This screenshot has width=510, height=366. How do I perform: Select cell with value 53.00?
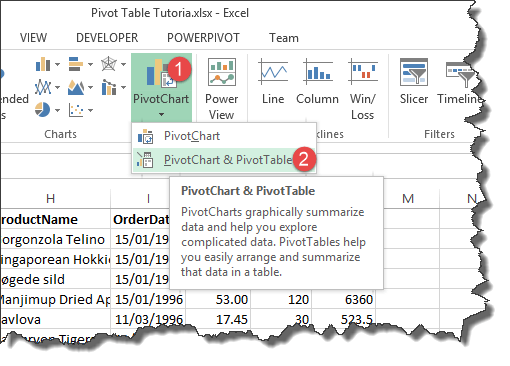click(218, 299)
